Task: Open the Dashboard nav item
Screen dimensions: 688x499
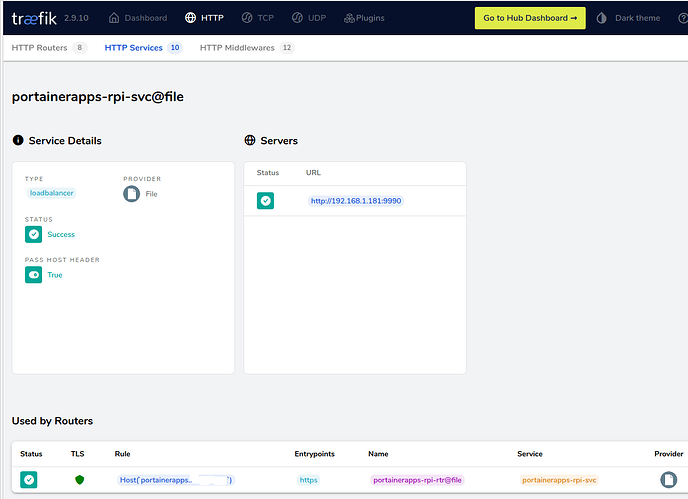Action: [138, 18]
